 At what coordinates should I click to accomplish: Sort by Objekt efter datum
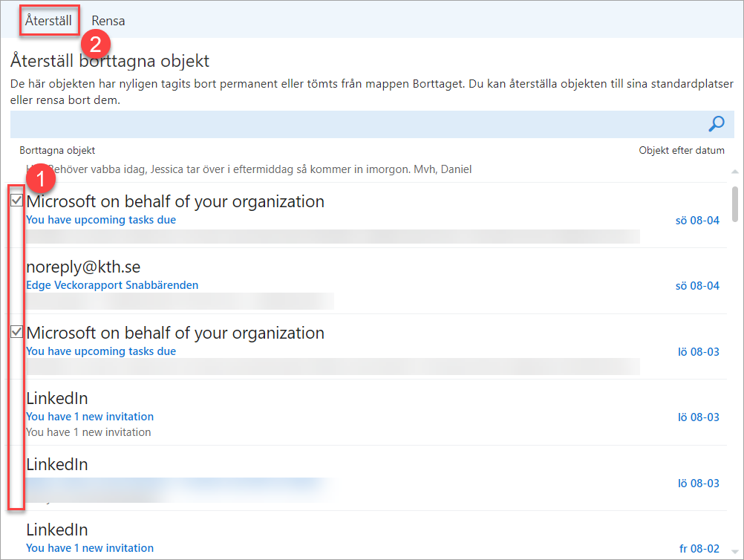click(x=682, y=150)
